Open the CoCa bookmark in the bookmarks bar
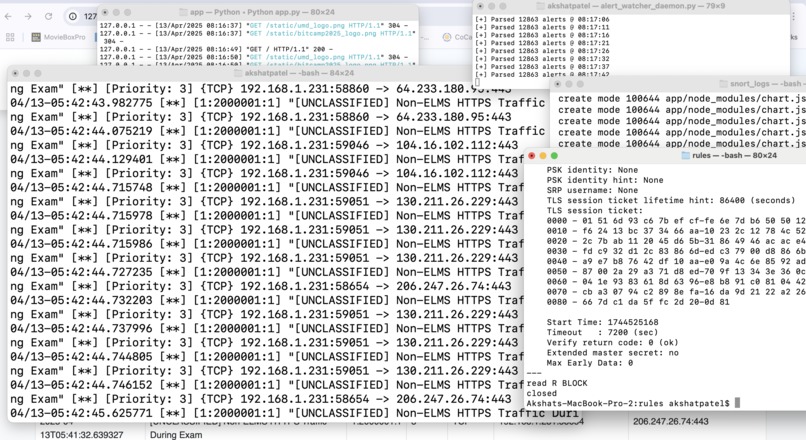This screenshot has width=806, height=440. coord(457,37)
